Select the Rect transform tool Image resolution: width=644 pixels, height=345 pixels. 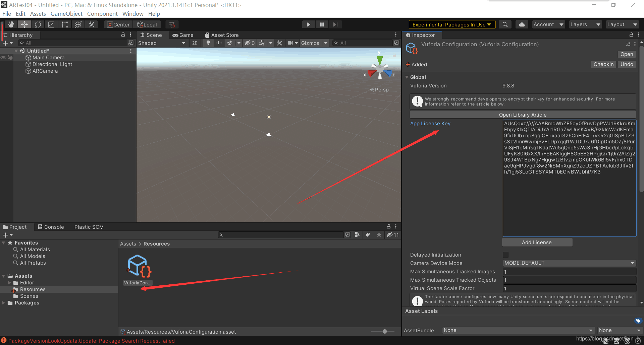65,24
